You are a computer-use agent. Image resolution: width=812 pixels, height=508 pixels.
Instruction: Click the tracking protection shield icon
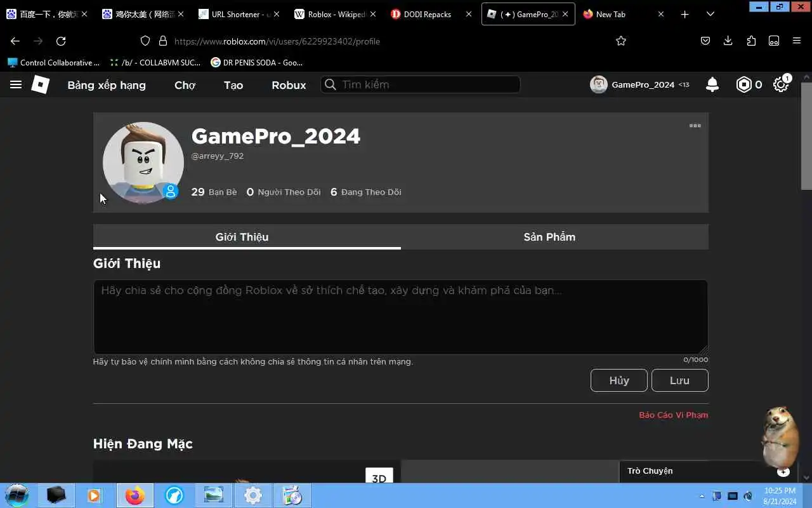pyautogui.click(x=145, y=41)
